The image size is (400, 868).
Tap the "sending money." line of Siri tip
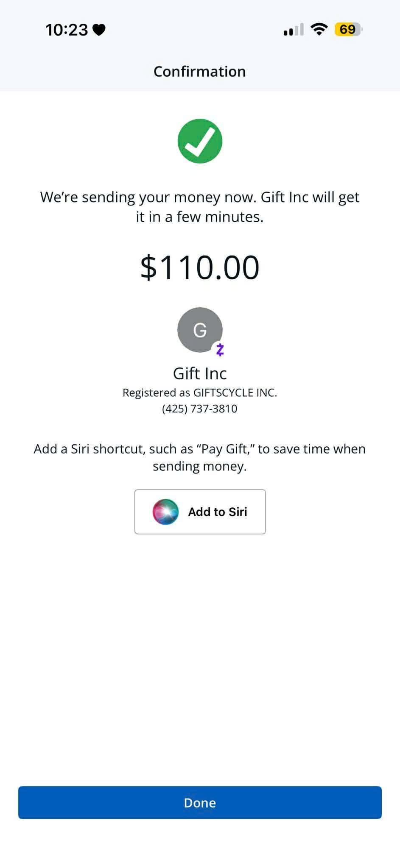[x=200, y=466]
